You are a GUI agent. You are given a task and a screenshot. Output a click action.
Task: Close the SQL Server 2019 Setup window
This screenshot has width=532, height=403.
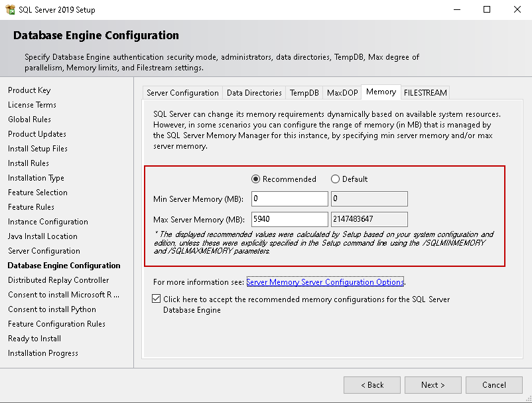click(517, 9)
